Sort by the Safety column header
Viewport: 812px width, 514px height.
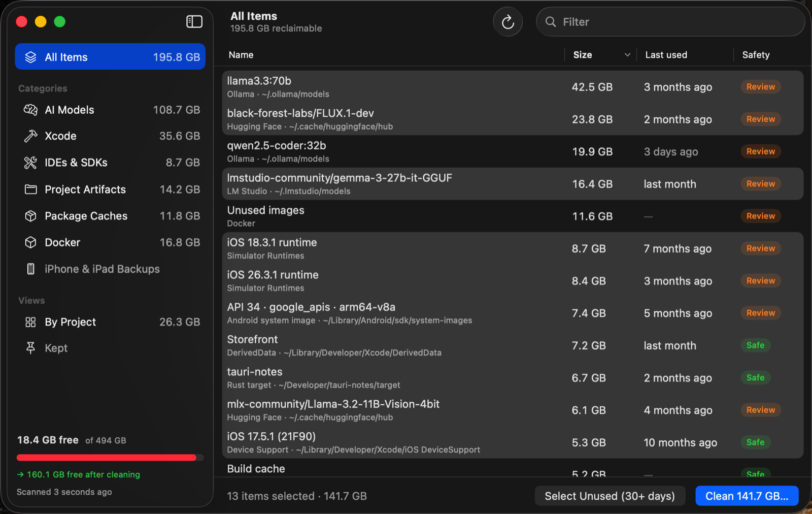click(756, 55)
